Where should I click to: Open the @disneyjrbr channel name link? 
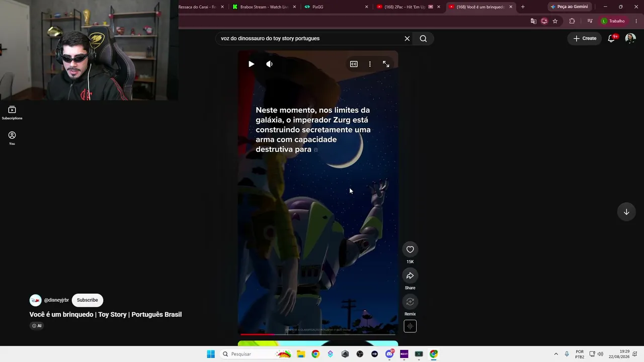pyautogui.click(x=56, y=300)
